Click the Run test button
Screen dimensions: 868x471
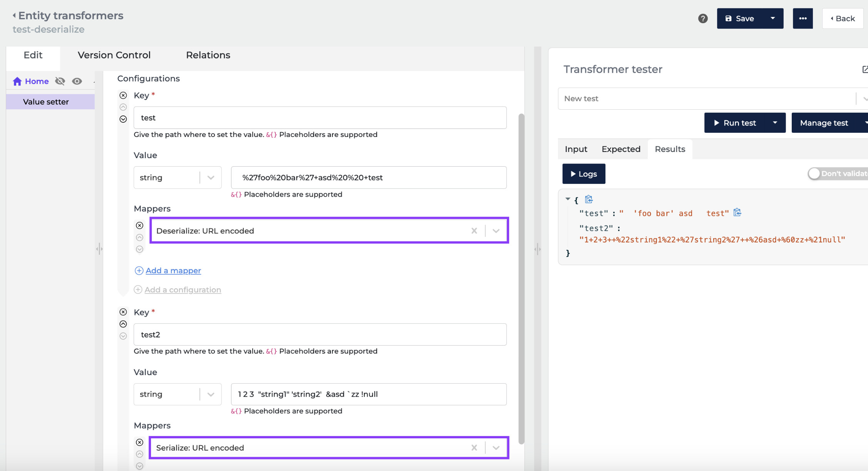click(735, 123)
